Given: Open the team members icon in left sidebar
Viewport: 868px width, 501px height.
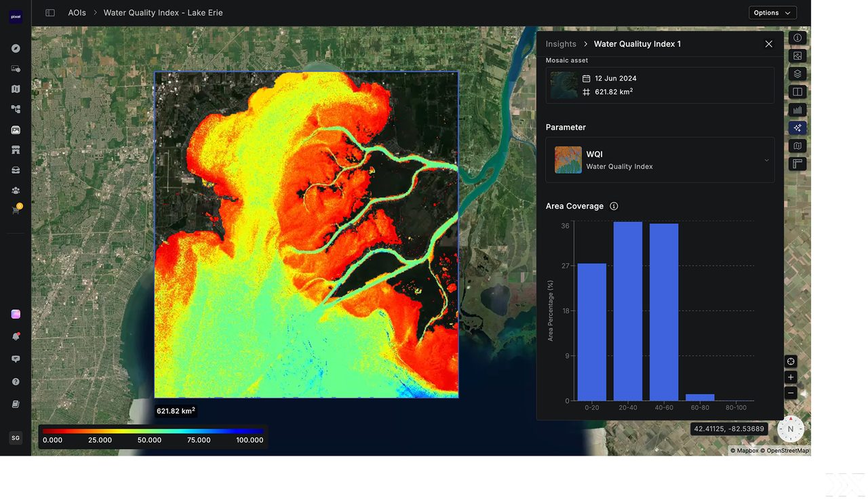Looking at the screenshot, I should (x=16, y=191).
